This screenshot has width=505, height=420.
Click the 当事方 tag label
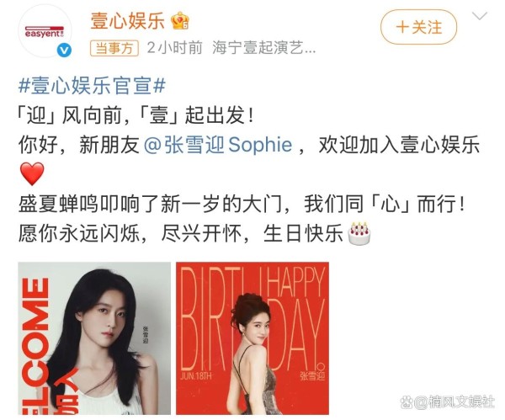coord(114,48)
